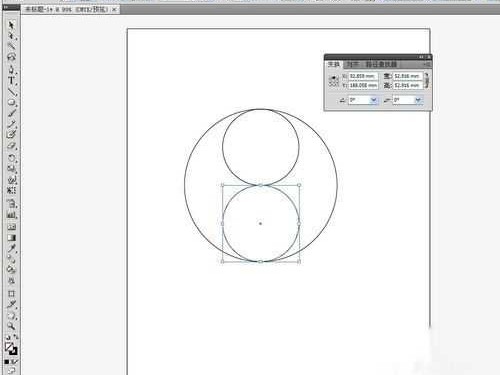This screenshot has height=375, width=500.
Task: Select the Lasso tool
Action: [11, 57]
